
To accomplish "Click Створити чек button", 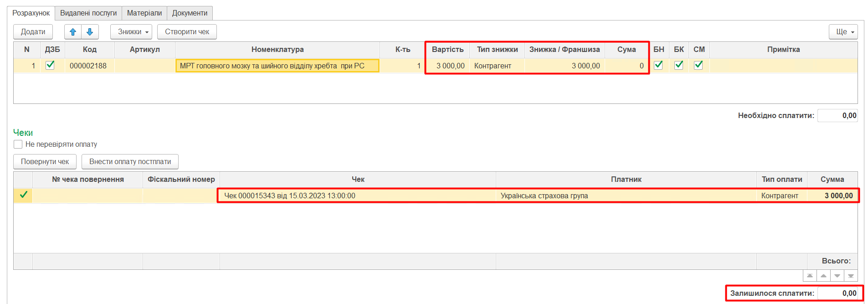I will tap(187, 32).
